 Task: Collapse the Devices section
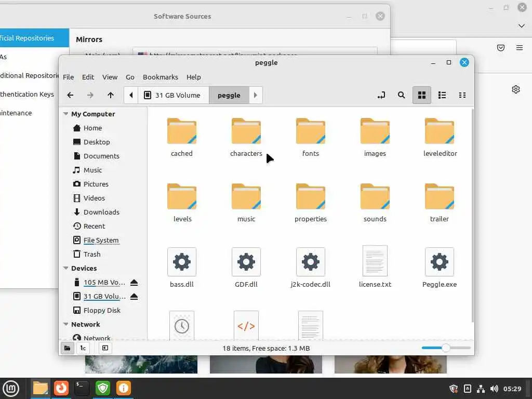(x=66, y=269)
